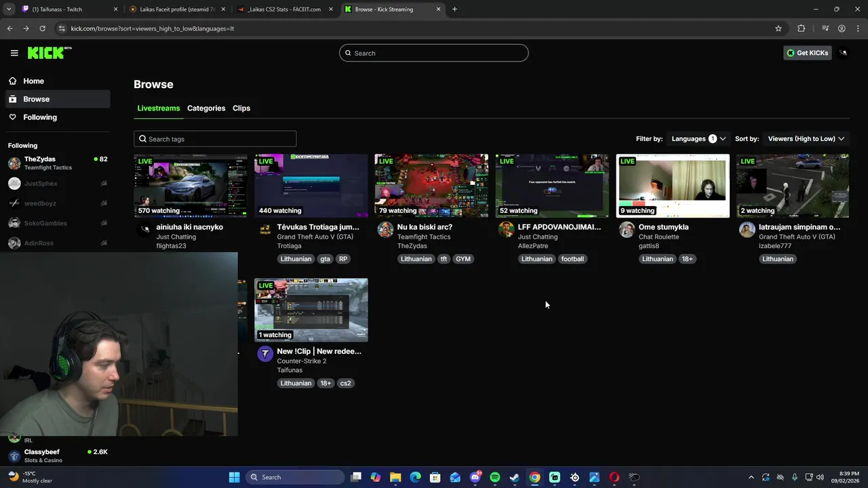
Task: Open Steam from the taskbar
Action: click(x=515, y=477)
